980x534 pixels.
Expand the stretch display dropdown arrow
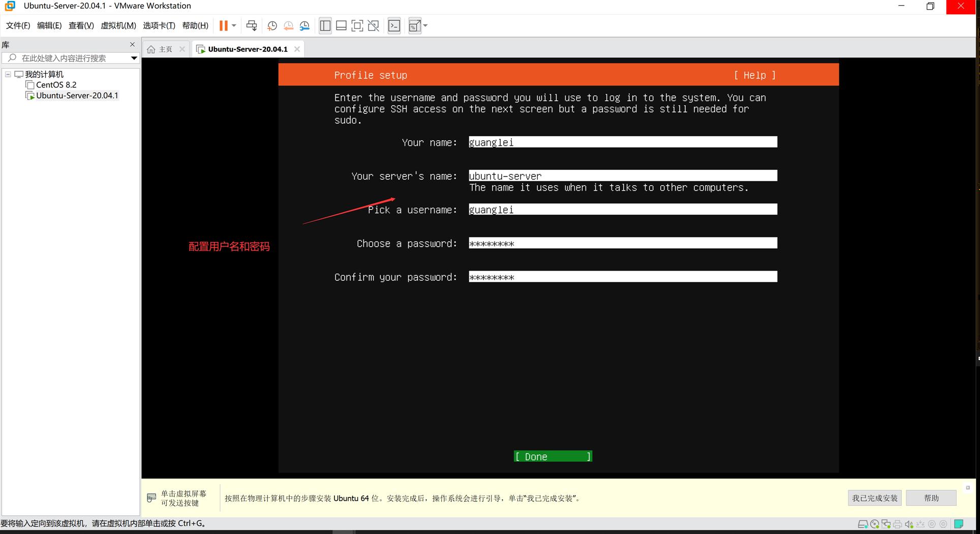pyautogui.click(x=425, y=25)
